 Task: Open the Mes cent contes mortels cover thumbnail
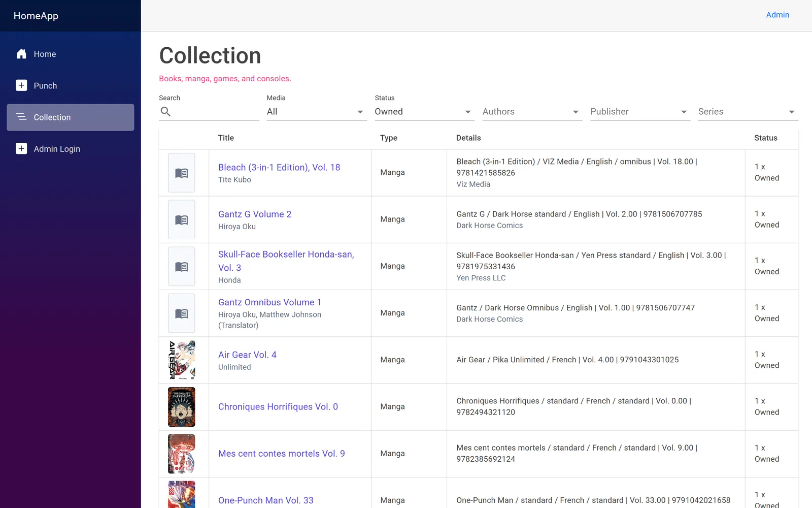tap(182, 454)
